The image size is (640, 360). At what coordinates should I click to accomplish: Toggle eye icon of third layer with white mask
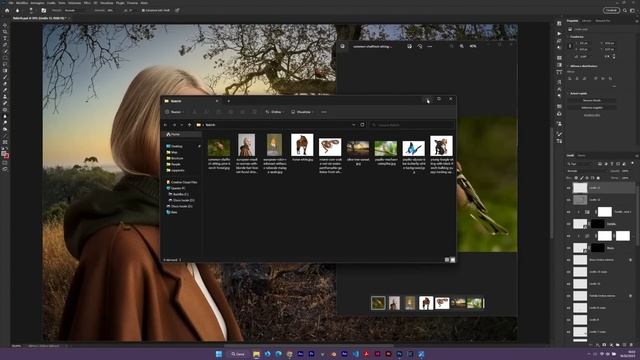(x=569, y=212)
